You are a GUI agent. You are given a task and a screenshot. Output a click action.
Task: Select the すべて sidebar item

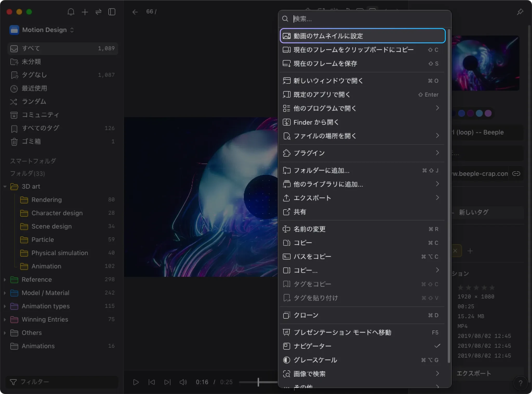pyautogui.click(x=63, y=48)
